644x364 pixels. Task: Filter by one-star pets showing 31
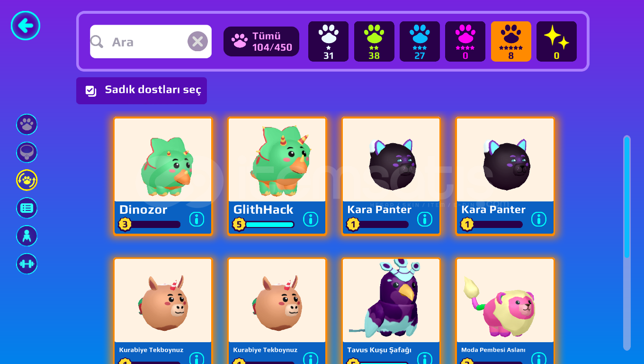(x=328, y=42)
